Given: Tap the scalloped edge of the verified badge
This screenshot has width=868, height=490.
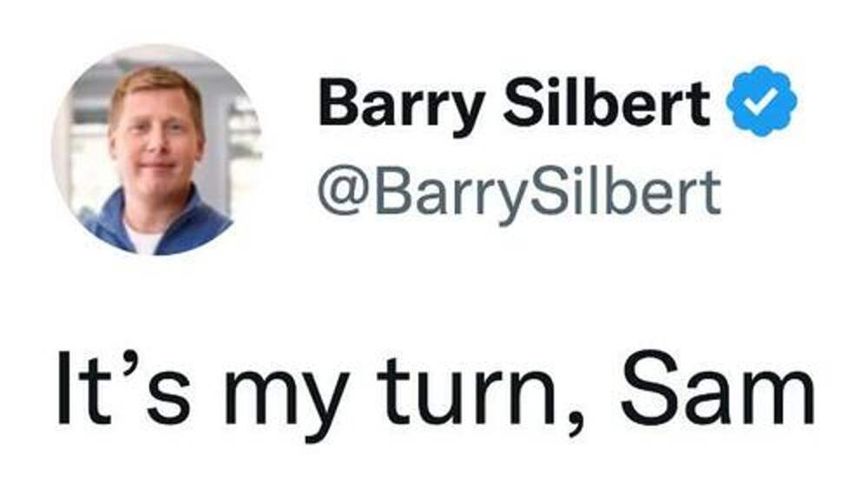Looking at the screenshot, I should pyautogui.click(x=762, y=70).
